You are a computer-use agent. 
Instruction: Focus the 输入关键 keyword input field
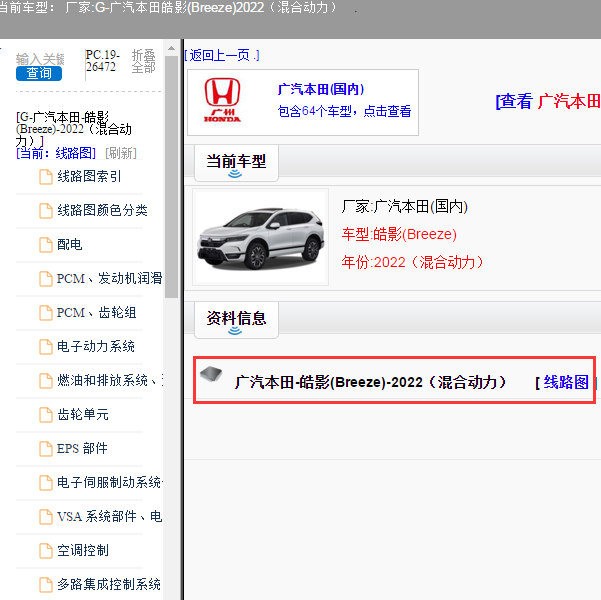(x=40, y=59)
